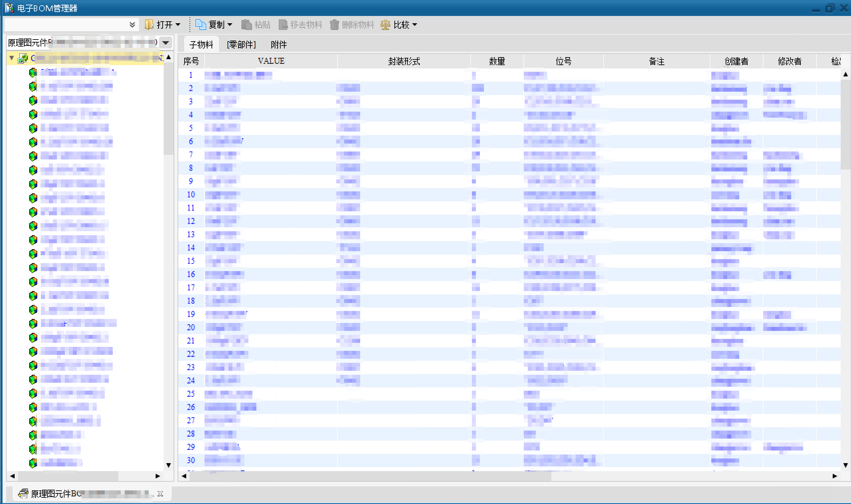Click the 比较 (Compare) scales icon
The image size is (851, 504).
click(x=385, y=25)
